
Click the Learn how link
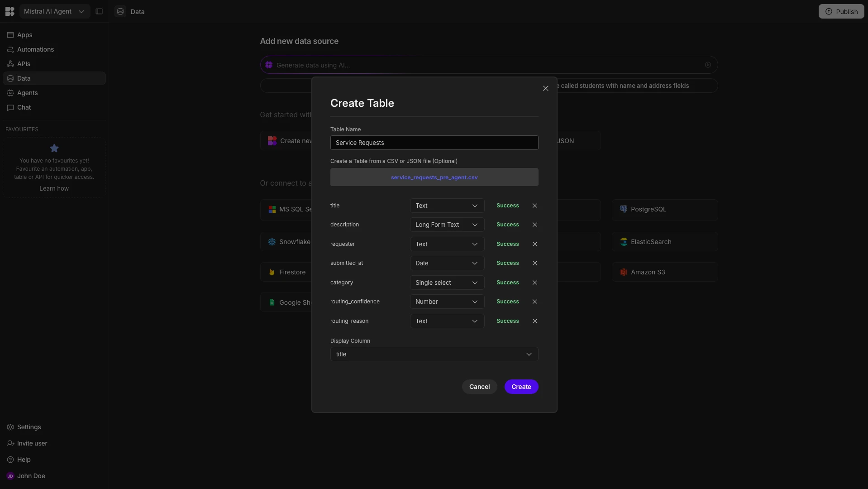[54, 188]
